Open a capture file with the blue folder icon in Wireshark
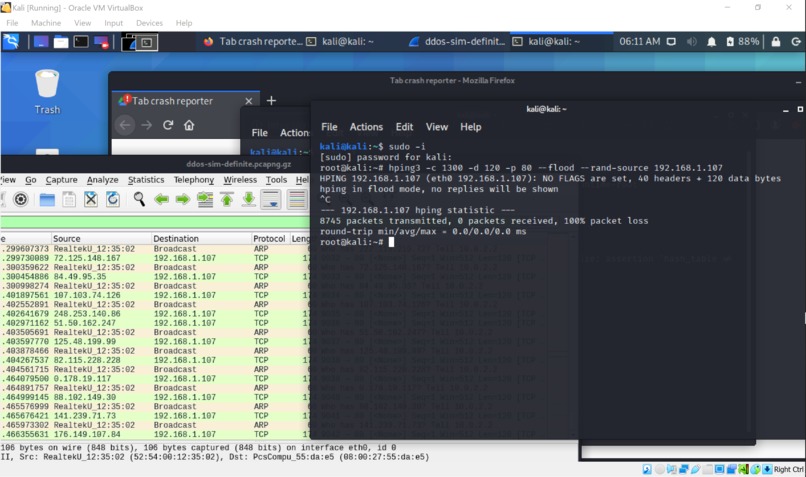This screenshot has height=477, width=806. [47, 199]
